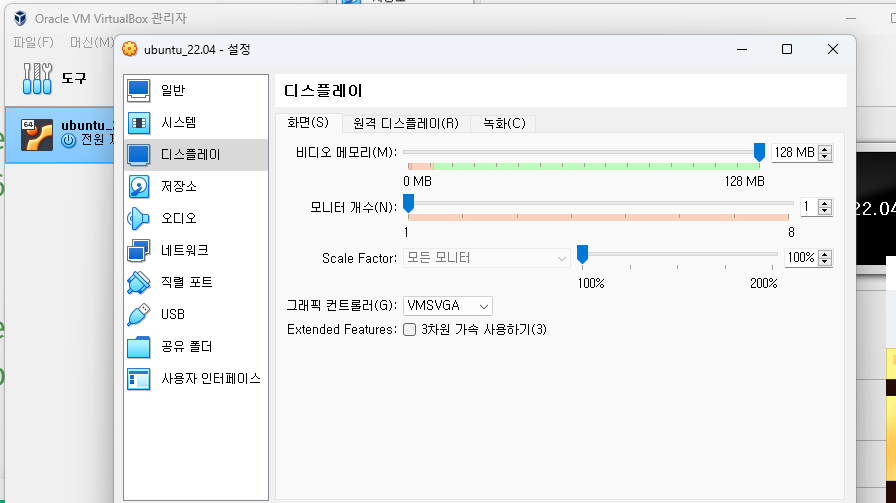Click the ubuntu VM icon in Manager list
The image size is (896, 503).
tap(37, 135)
